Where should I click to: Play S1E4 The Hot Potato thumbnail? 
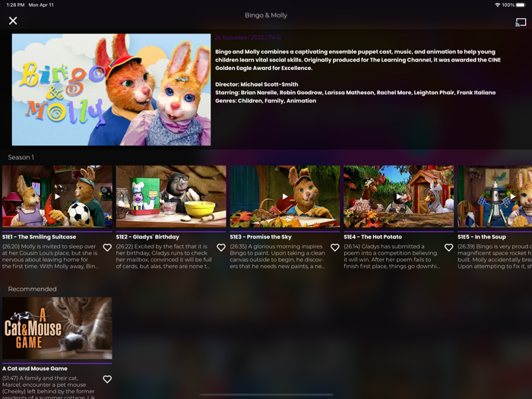(x=399, y=196)
